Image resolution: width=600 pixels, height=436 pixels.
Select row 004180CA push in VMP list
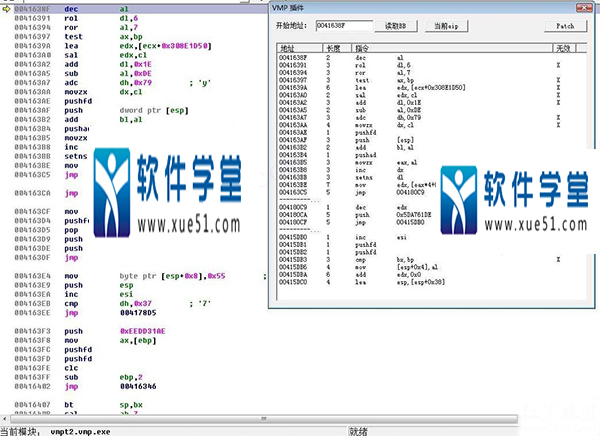(359, 215)
